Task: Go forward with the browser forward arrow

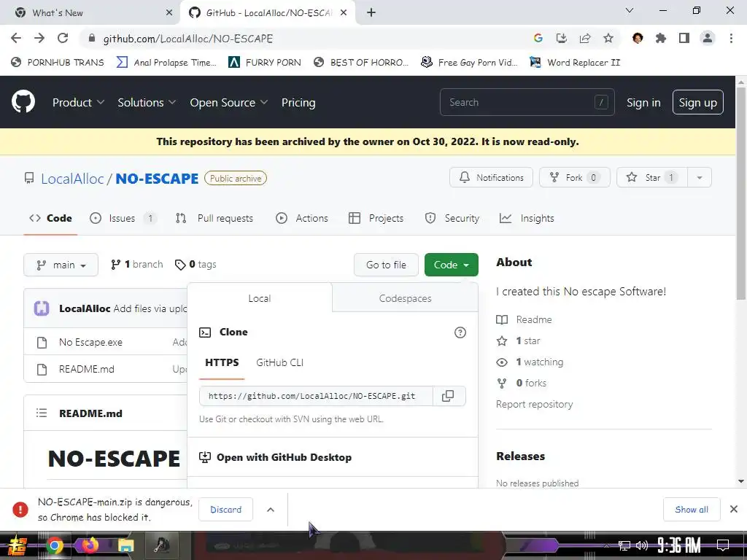Action: (x=39, y=38)
